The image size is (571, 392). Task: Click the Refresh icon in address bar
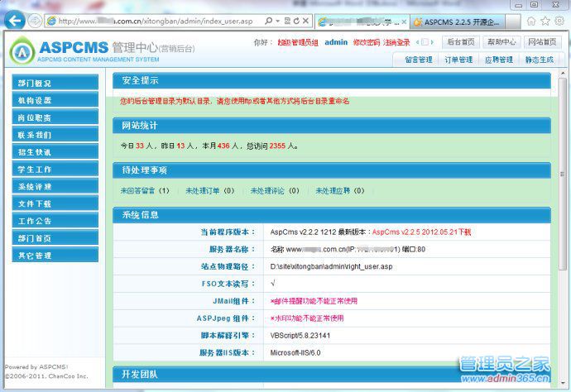[296, 21]
